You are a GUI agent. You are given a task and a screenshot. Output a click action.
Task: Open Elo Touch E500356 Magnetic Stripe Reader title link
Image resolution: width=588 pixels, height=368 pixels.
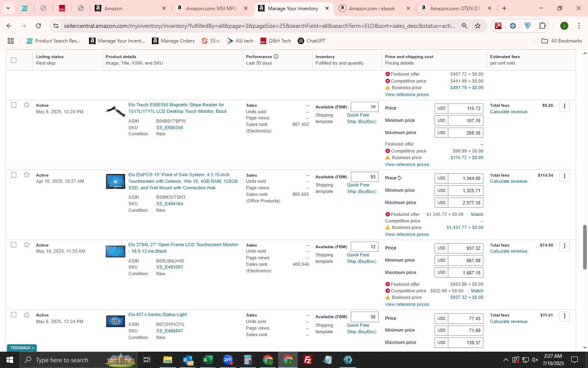pos(178,108)
